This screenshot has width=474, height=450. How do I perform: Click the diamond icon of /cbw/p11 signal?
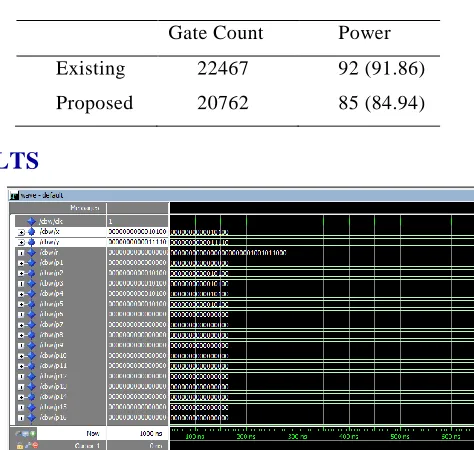pos(31,366)
